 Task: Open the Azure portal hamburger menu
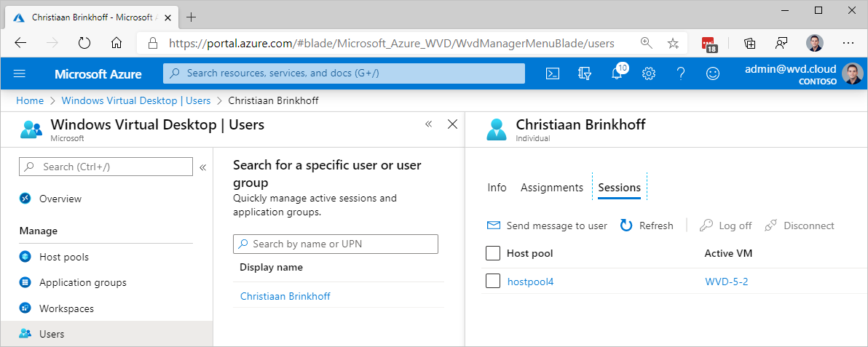tap(20, 73)
